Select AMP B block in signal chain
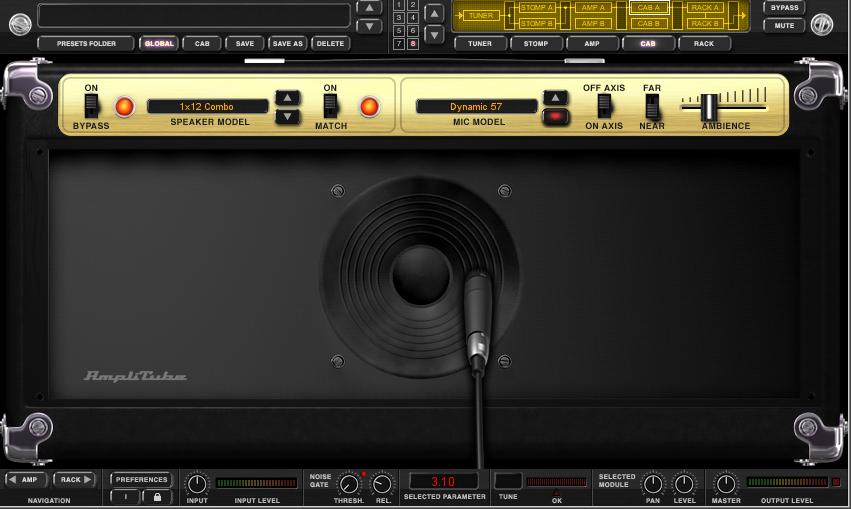Image resolution: width=851 pixels, height=509 pixels. coord(593,23)
